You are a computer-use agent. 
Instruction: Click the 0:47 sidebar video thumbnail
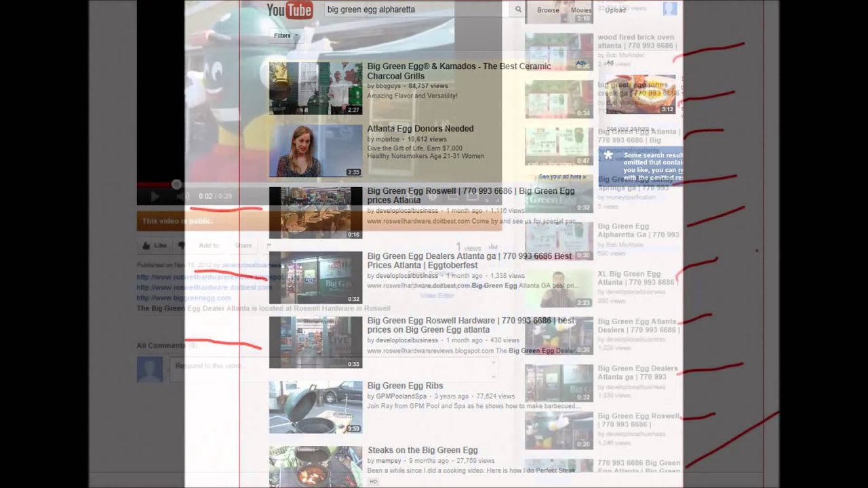click(559, 146)
